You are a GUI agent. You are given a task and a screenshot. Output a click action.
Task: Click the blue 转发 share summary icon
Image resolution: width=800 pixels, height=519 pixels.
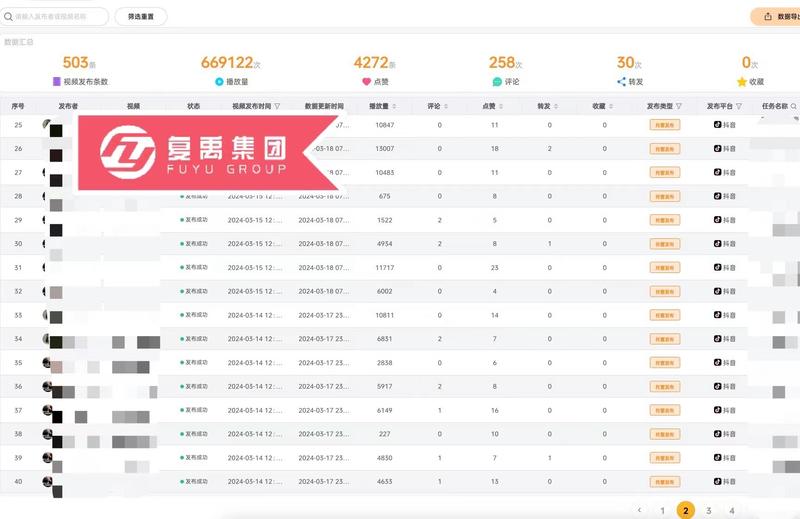621,82
